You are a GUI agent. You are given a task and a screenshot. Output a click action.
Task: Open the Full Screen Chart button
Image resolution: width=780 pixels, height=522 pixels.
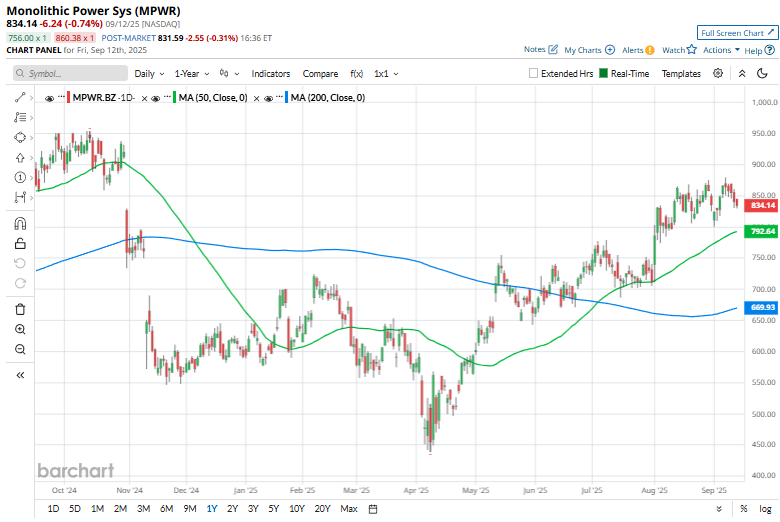(737, 33)
